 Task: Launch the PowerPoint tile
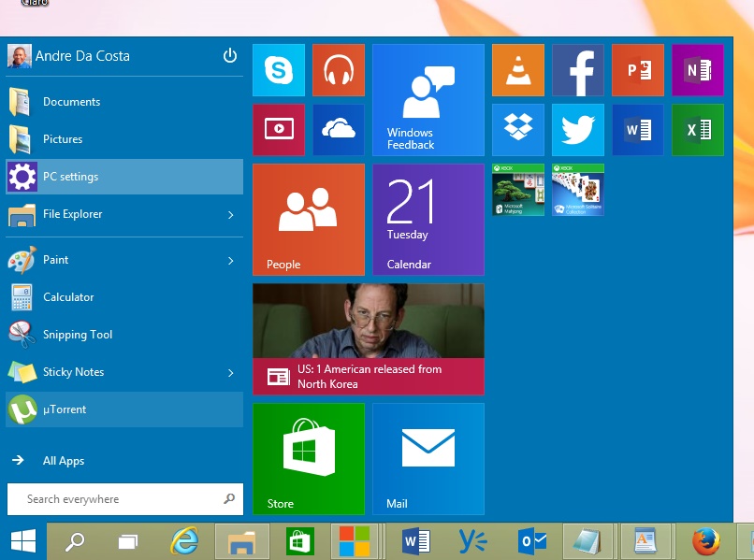638,70
